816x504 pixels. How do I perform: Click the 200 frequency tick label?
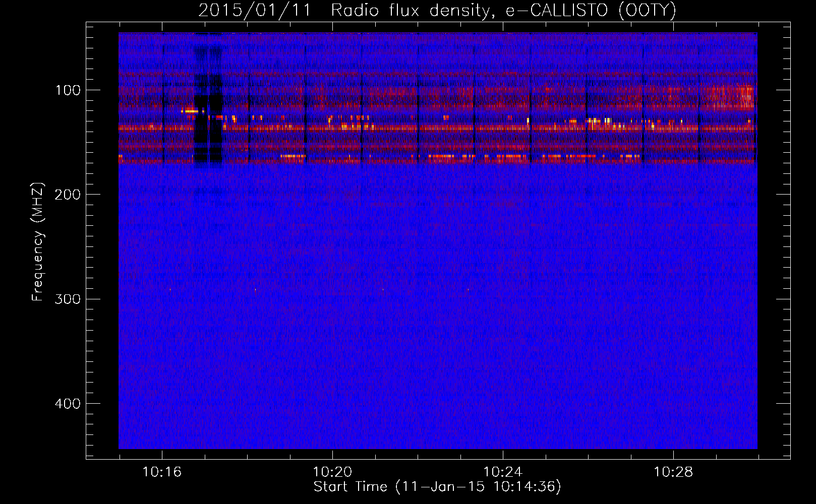pyautogui.click(x=68, y=195)
